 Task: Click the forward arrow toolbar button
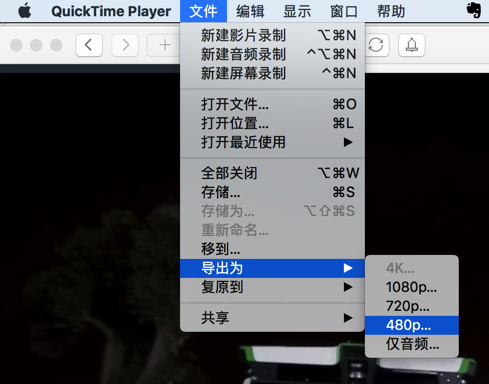click(x=125, y=45)
